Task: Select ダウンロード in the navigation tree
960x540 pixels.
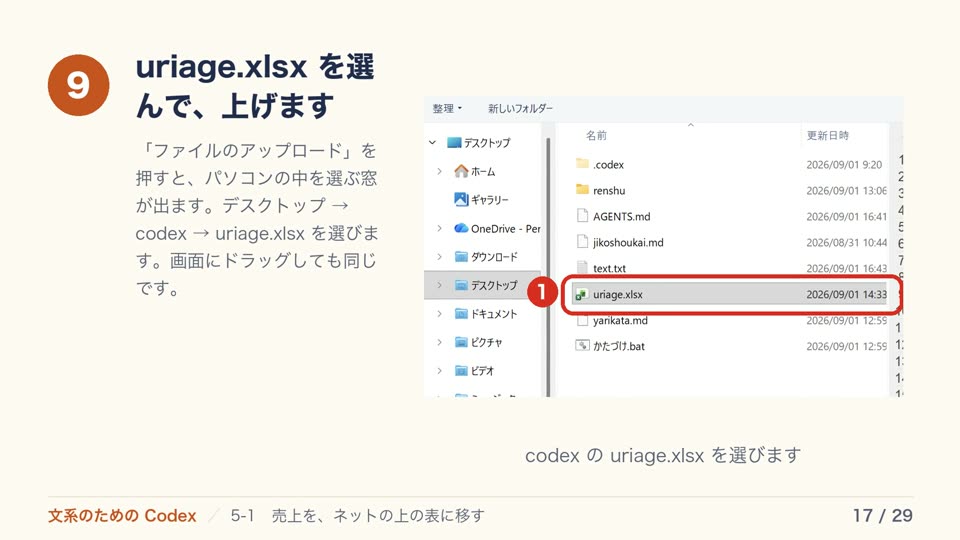Action: [494, 257]
